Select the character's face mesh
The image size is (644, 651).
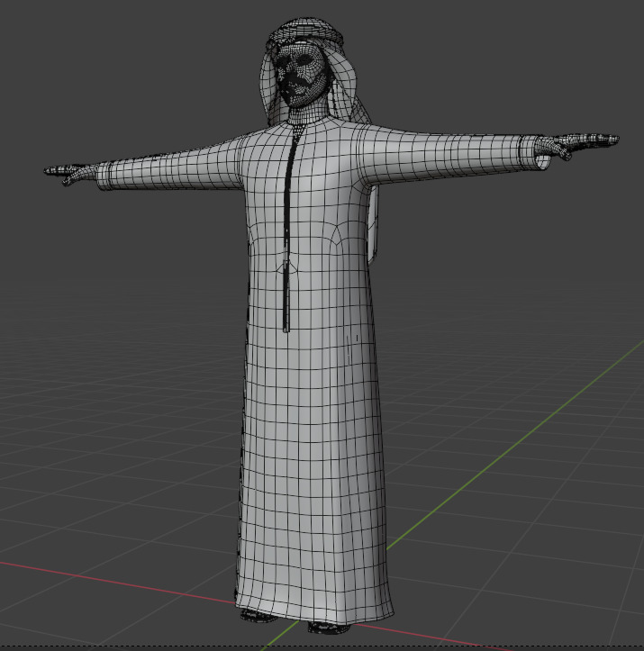click(302, 77)
